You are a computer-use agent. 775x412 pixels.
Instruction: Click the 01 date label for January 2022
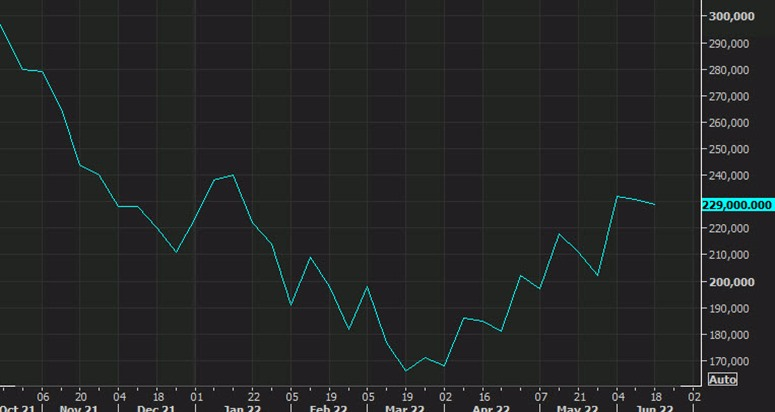click(x=196, y=397)
